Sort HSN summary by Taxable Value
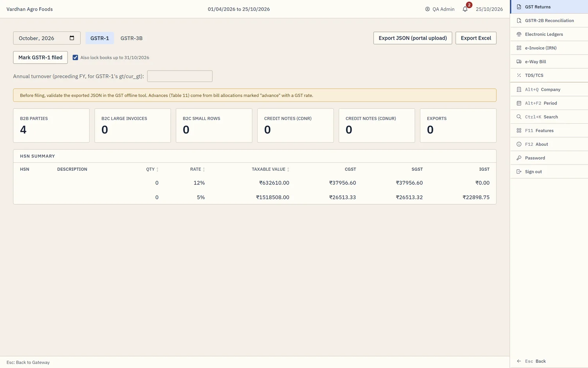Viewport: 588px width, 368px height. coord(270,169)
